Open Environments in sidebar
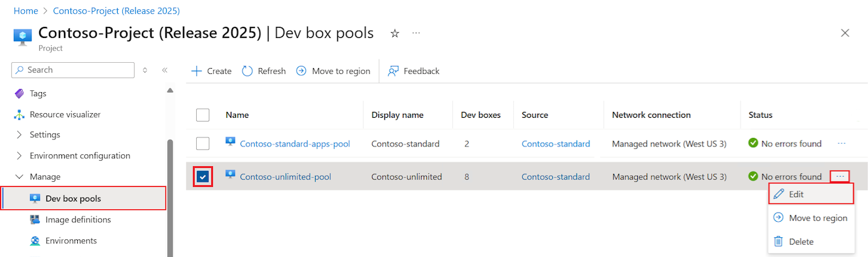Screen dimensions: 868x257 click(x=71, y=241)
